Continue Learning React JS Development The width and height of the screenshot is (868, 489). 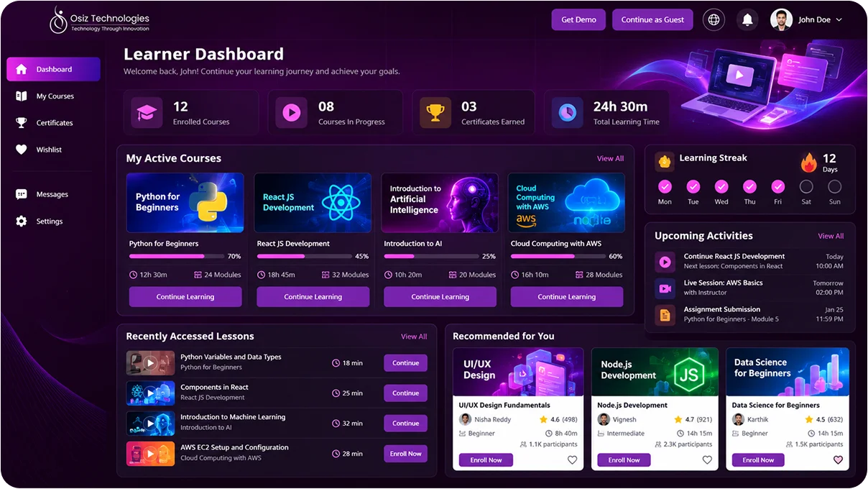313,297
